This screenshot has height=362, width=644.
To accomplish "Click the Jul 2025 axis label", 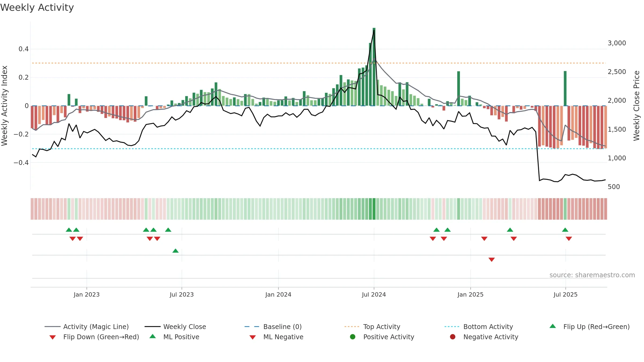I will 565,294.
